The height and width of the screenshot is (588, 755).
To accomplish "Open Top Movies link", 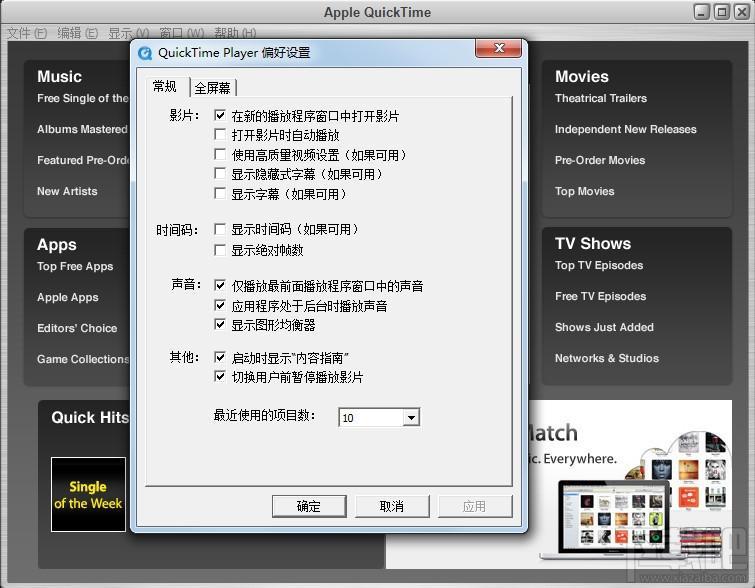I will (584, 191).
